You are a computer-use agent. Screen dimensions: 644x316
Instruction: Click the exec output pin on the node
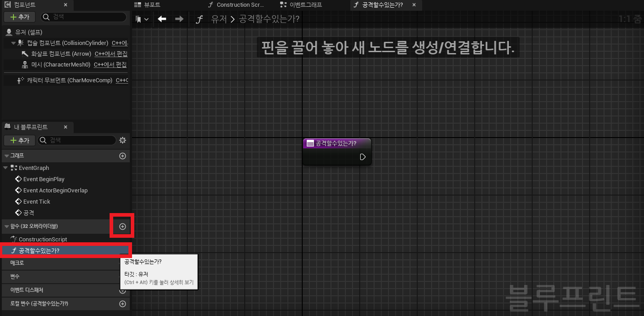(x=363, y=157)
